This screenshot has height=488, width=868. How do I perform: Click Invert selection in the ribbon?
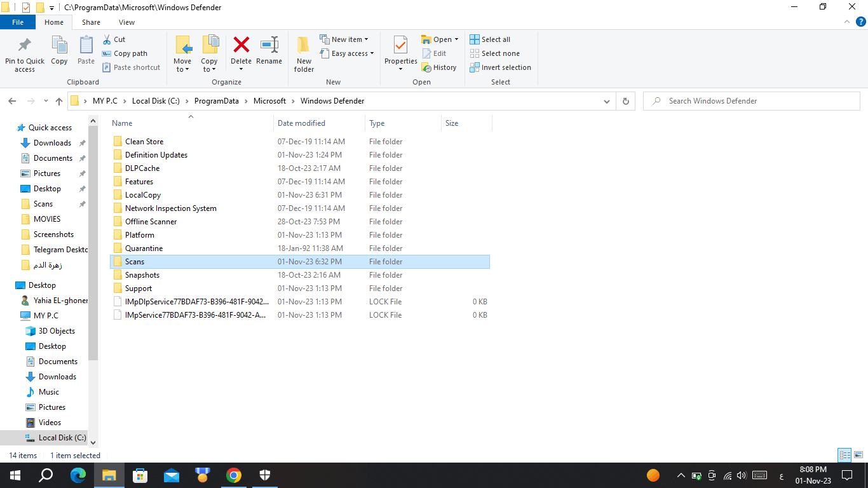(x=500, y=67)
